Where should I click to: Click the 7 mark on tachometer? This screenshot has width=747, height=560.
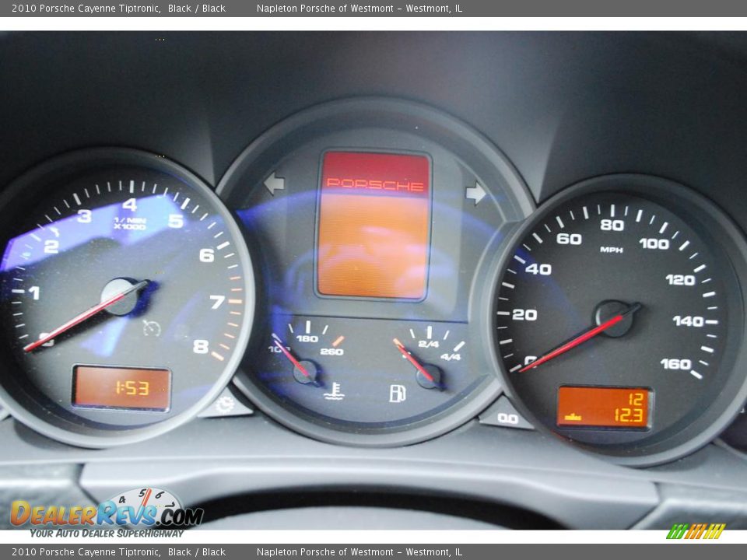point(217,302)
